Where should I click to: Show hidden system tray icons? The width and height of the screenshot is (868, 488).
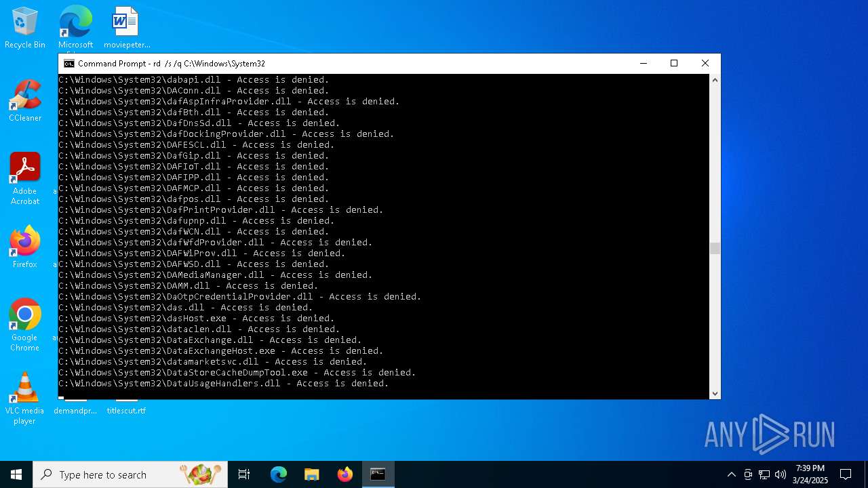click(731, 474)
